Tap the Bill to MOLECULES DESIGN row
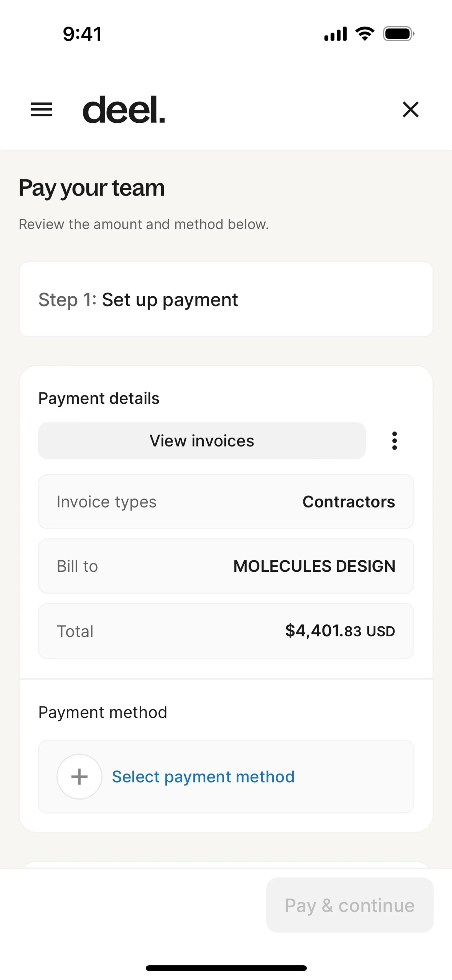Image resolution: width=452 pixels, height=980 pixels. pyautogui.click(x=226, y=566)
